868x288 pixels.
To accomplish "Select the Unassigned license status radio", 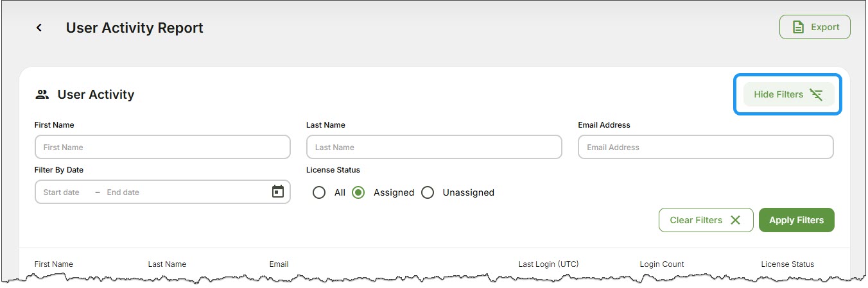I will point(428,192).
